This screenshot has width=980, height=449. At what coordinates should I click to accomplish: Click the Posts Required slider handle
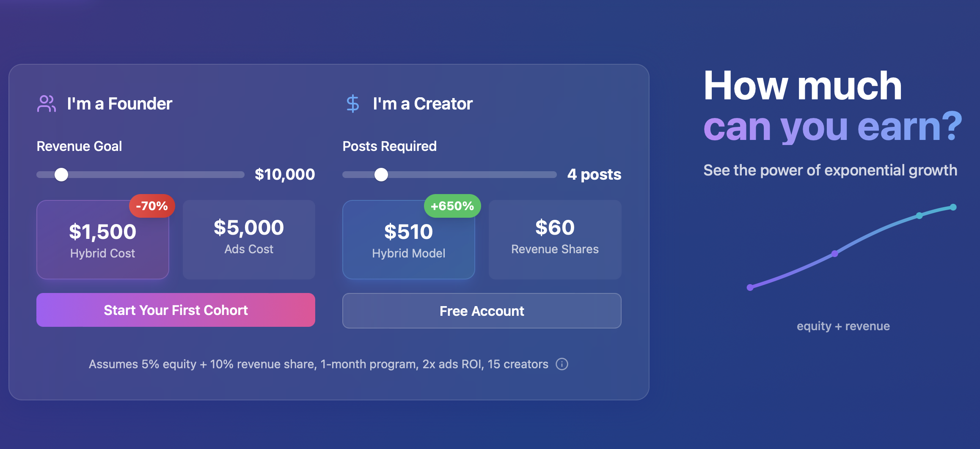pos(381,174)
